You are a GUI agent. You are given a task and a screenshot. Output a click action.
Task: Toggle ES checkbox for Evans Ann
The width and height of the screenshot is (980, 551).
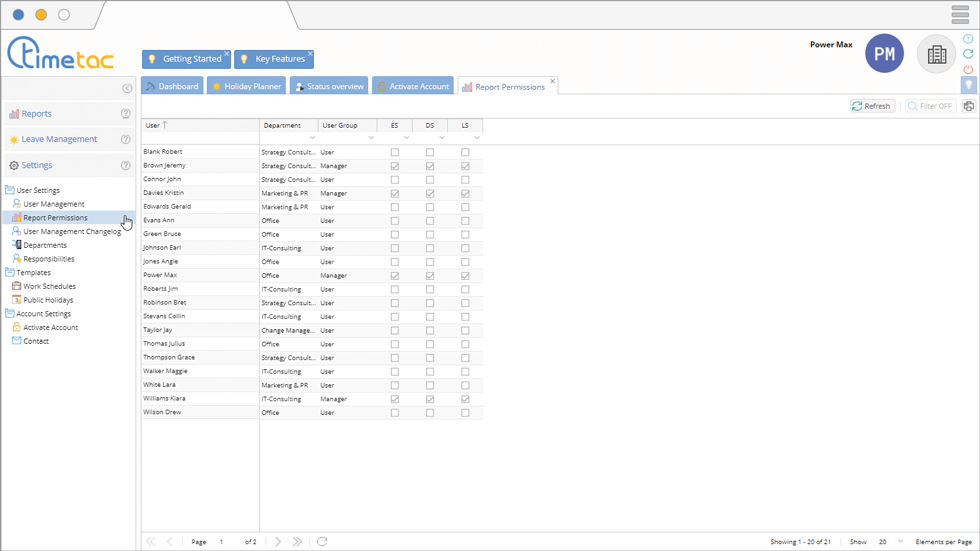point(394,221)
